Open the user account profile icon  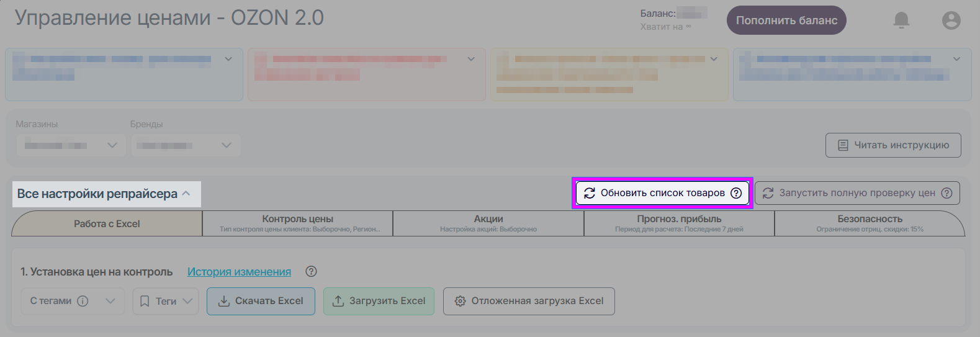(x=951, y=20)
